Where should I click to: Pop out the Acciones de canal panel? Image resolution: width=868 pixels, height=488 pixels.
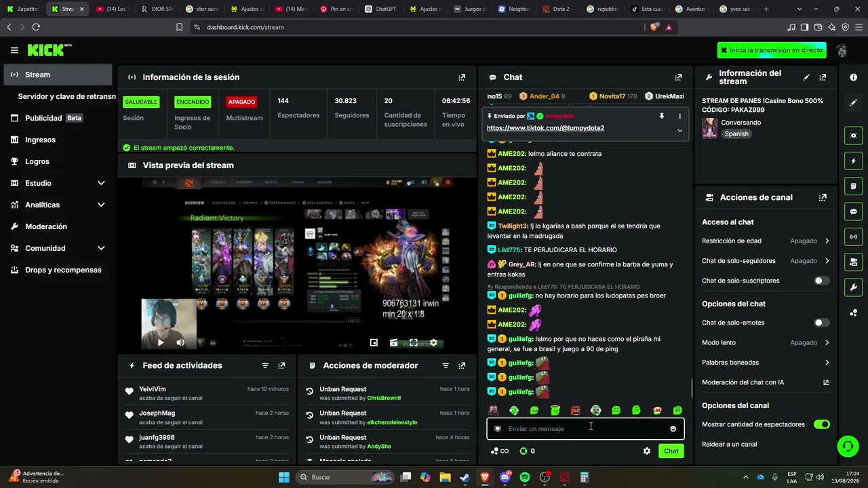823,197
